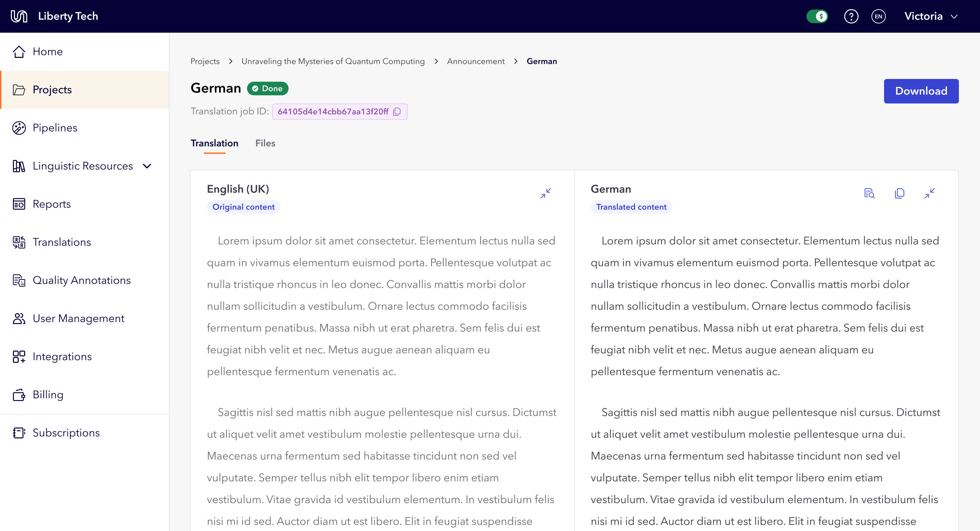Click the German translation panel heading
The image size is (980, 531).
[x=610, y=189]
